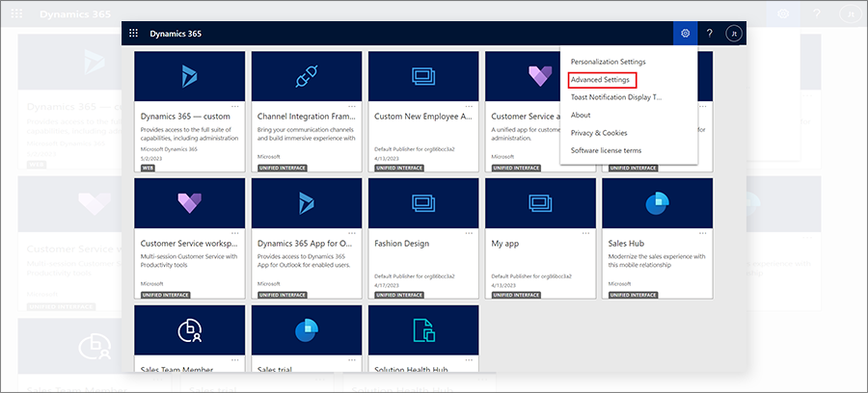Open more options for Customer Service workspace tile
Viewport: 868px width, 393px height.
pyautogui.click(x=234, y=233)
